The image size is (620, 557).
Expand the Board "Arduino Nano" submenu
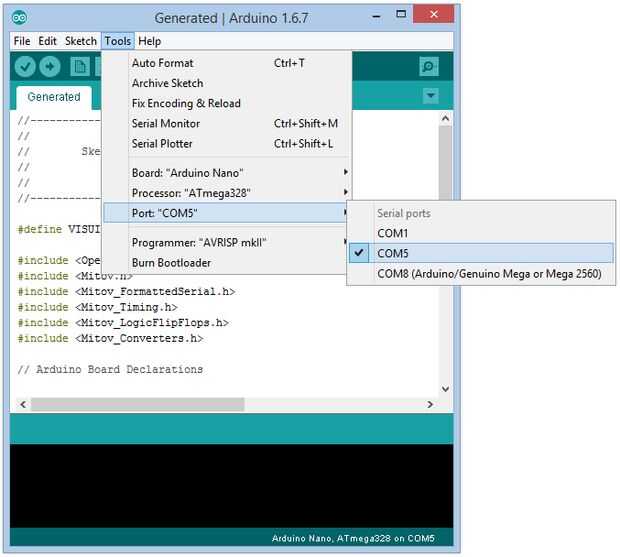(x=226, y=173)
